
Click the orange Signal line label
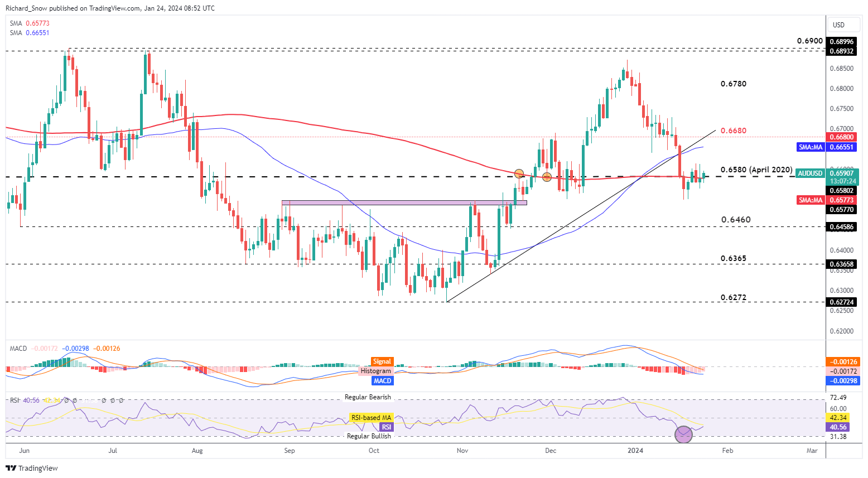tap(382, 361)
